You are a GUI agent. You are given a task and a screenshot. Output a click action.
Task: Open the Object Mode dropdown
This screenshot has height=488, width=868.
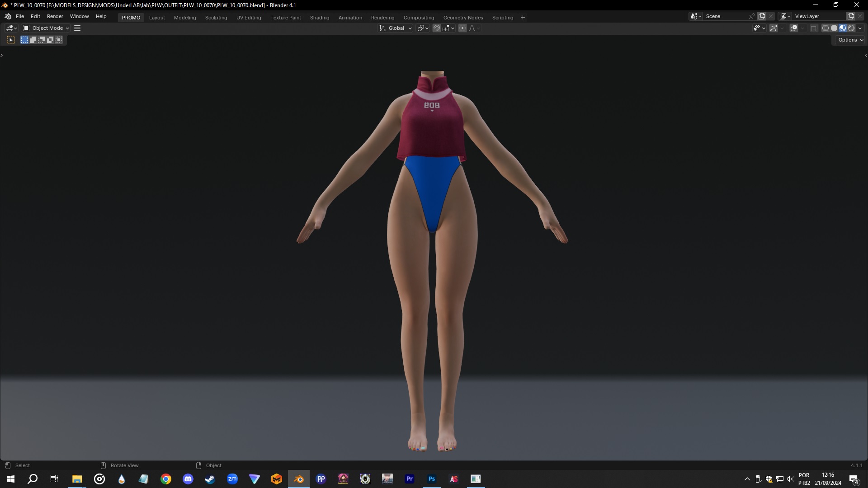pos(46,28)
